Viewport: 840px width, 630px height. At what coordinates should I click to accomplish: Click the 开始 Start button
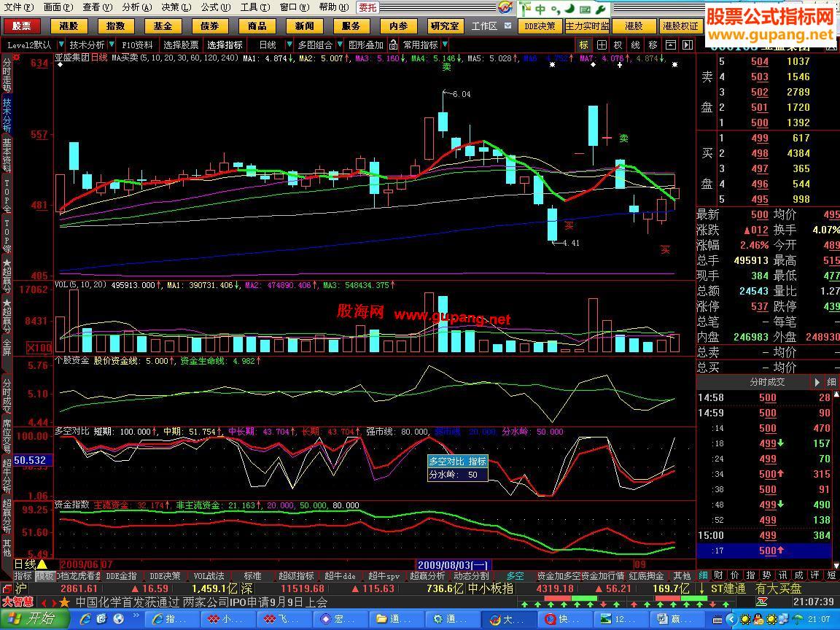pos(34,619)
